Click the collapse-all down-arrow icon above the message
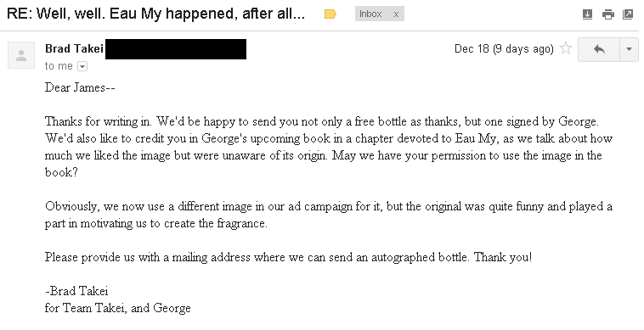644x330 pixels. pyautogui.click(x=587, y=14)
